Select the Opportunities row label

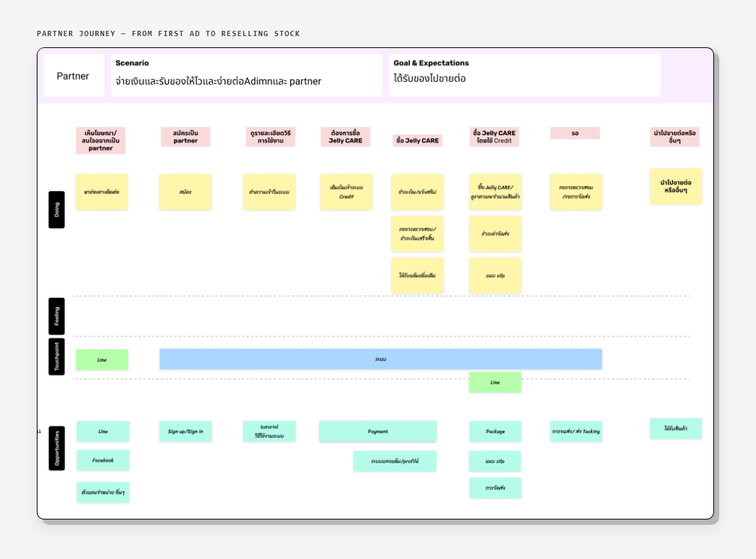coord(56,448)
